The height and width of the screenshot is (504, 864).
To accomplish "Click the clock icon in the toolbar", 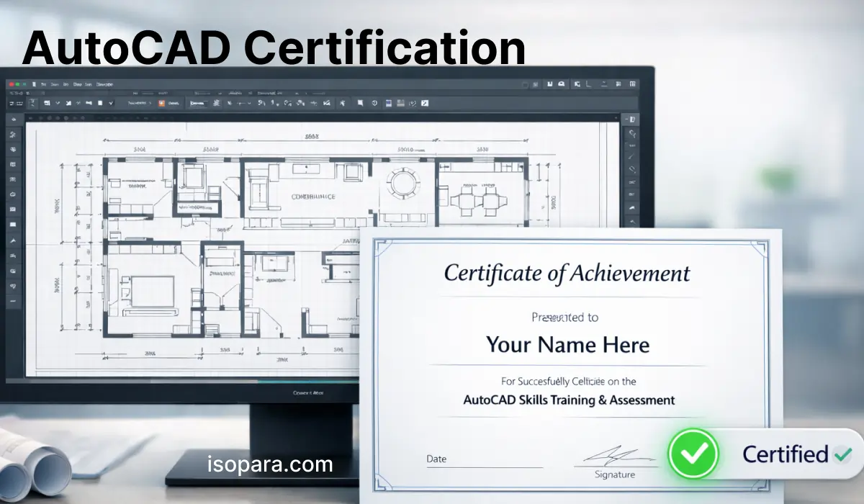I will point(374,103).
